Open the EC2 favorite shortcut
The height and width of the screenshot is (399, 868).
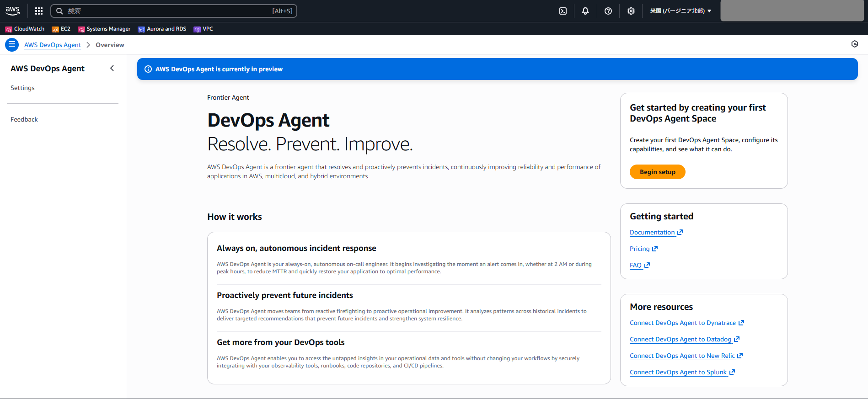(x=61, y=29)
